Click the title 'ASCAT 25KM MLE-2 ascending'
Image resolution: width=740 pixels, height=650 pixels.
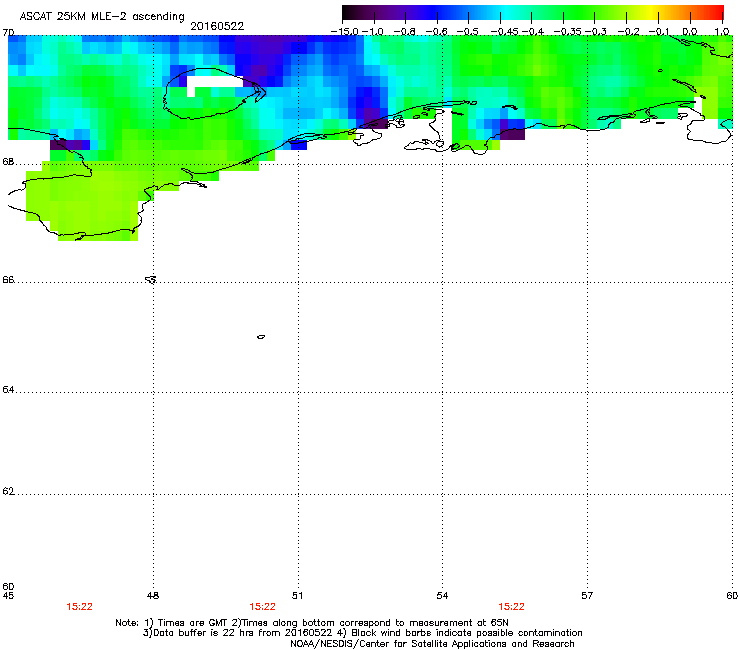click(102, 16)
